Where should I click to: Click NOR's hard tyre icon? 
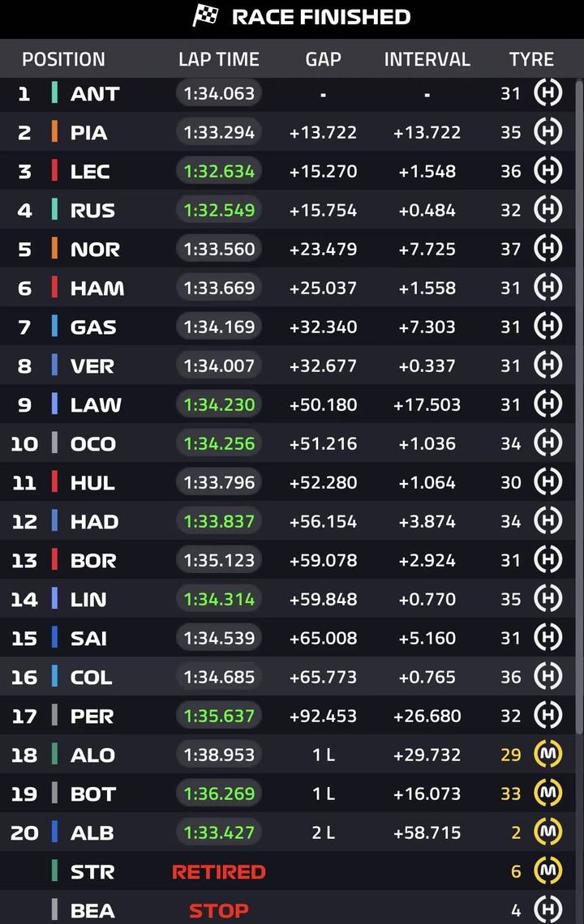[x=548, y=249]
